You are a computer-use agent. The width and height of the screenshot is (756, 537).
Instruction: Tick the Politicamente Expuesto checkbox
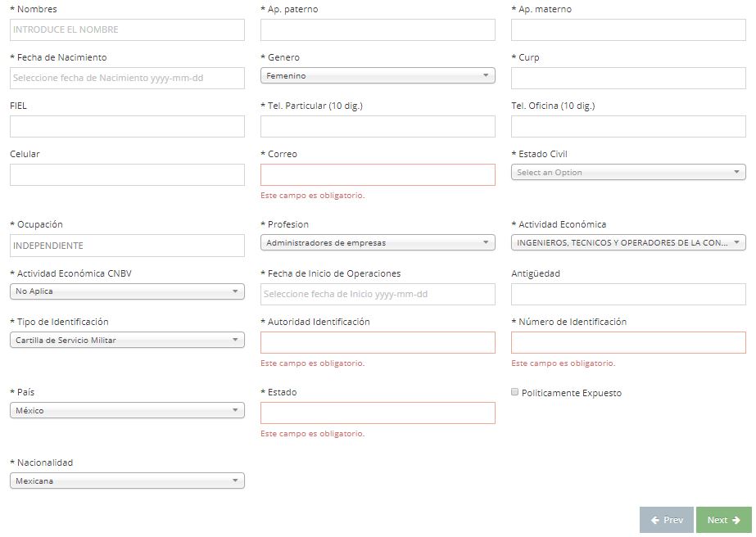pyautogui.click(x=515, y=392)
